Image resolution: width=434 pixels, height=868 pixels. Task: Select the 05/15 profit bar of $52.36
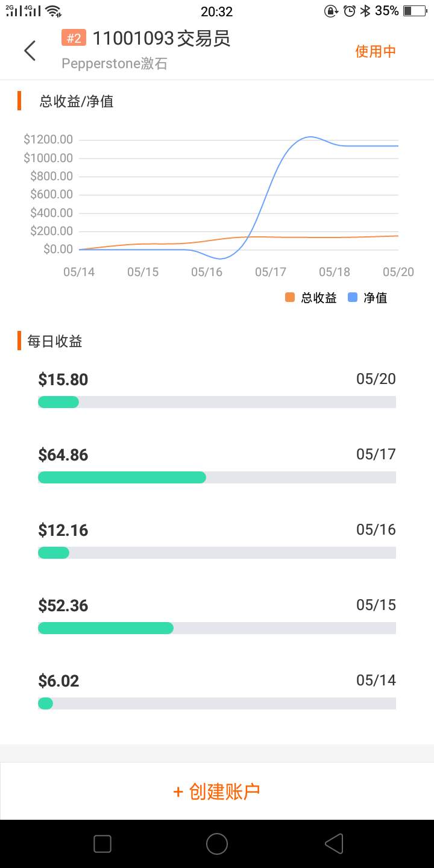(x=217, y=628)
